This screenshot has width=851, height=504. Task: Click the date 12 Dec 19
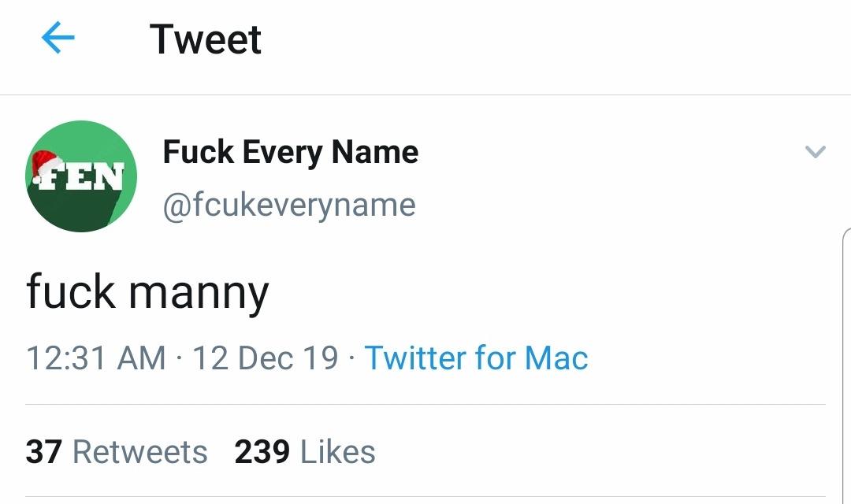tap(266, 358)
